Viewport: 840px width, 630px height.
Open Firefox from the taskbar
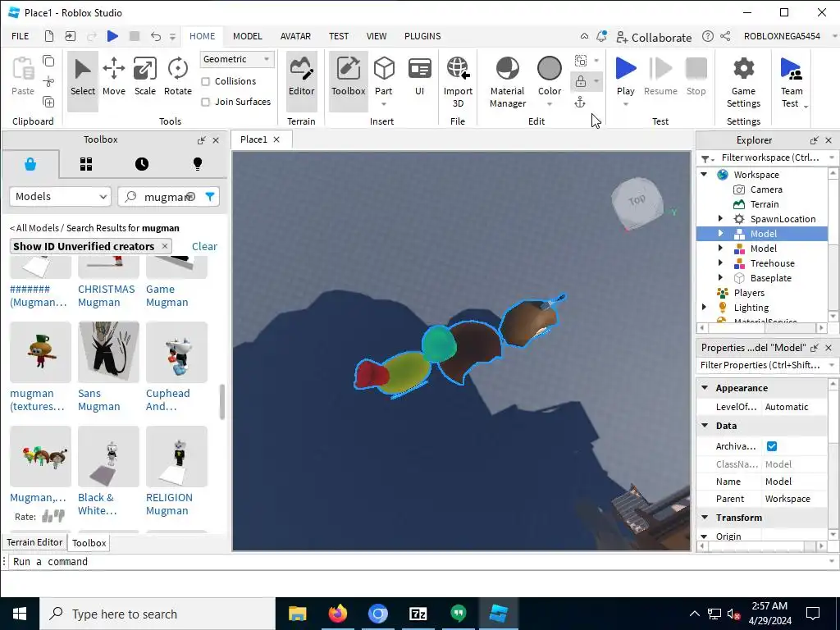[337, 614]
